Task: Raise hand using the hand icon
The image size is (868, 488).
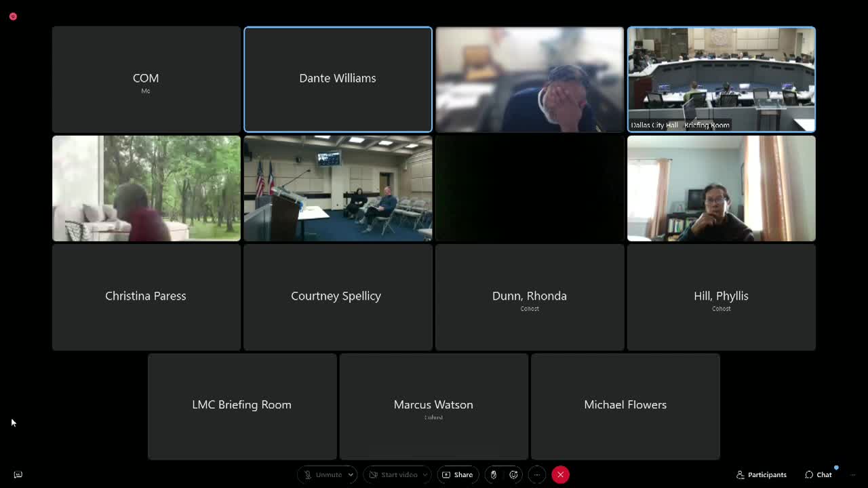Action: (x=494, y=474)
